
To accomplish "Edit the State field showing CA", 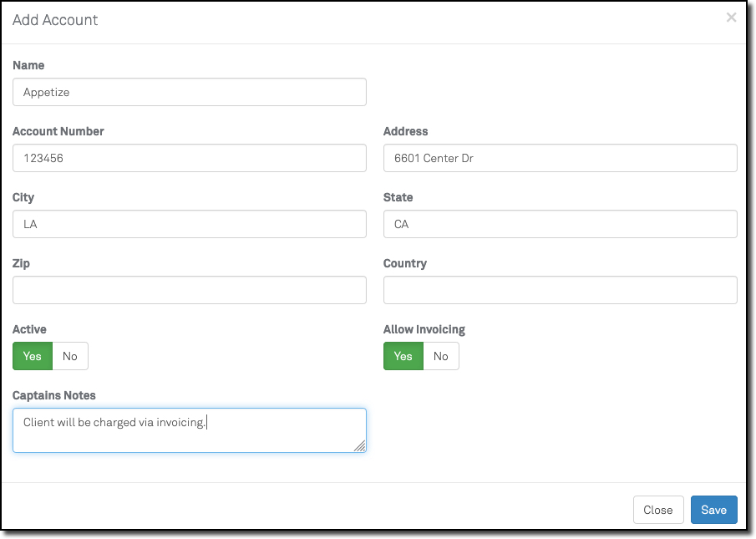I will click(x=560, y=224).
